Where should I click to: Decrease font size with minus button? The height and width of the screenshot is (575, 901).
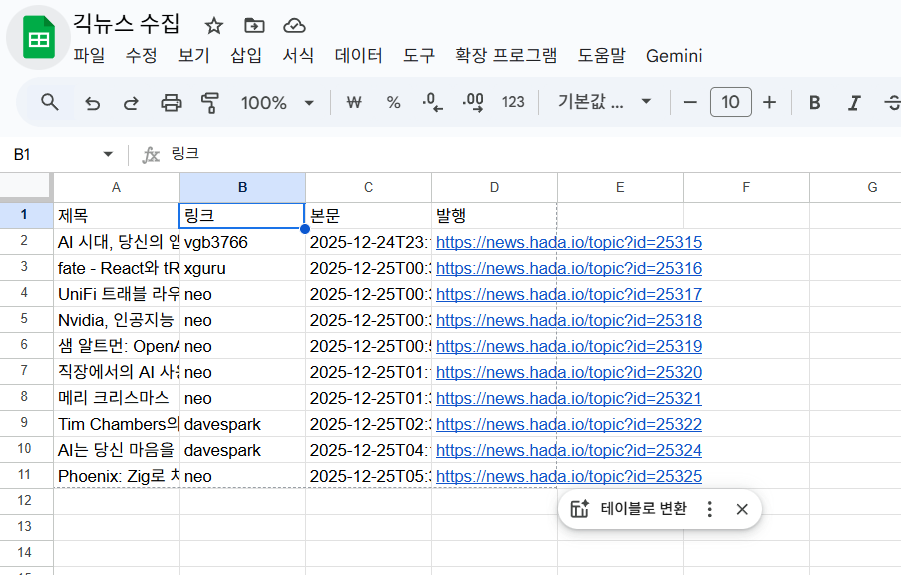point(690,102)
